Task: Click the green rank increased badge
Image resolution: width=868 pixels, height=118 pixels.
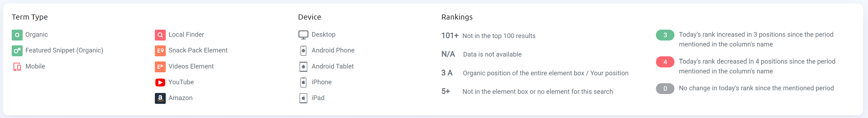Action: (x=665, y=35)
